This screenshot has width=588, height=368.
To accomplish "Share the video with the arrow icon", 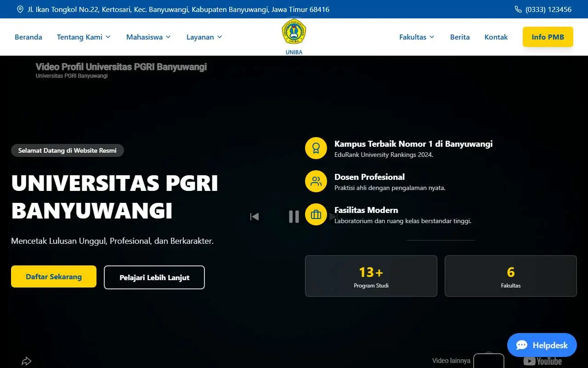I will click(x=26, y=361).
